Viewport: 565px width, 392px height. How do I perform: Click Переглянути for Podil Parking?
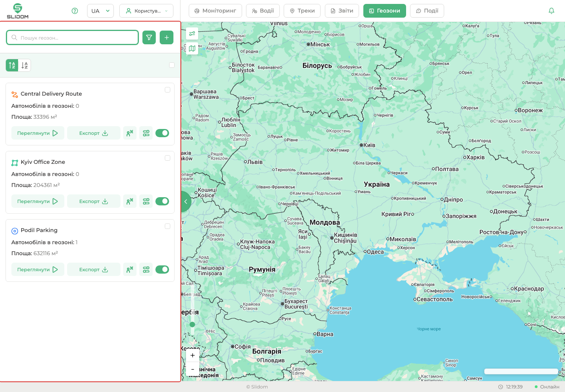coord(38,270)
